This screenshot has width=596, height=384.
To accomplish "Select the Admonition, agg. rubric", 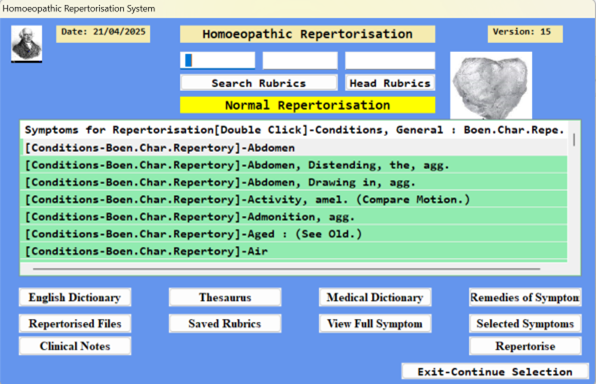I will pyautogui.click(x=294, y=217).
